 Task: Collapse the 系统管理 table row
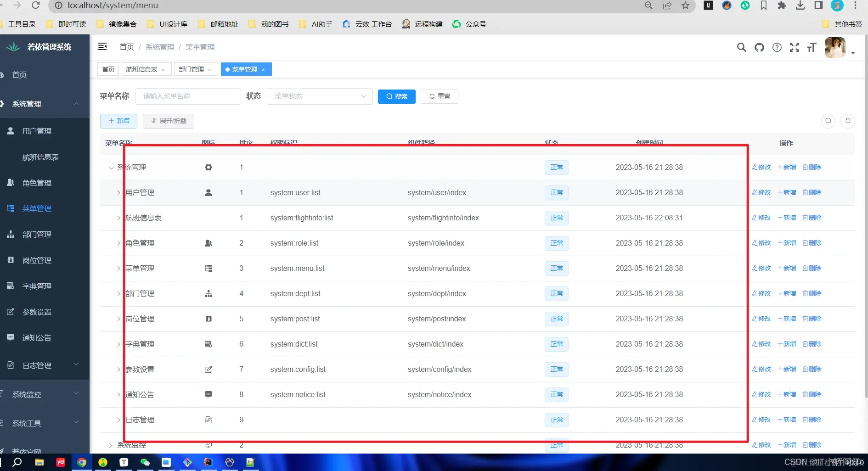111,168
